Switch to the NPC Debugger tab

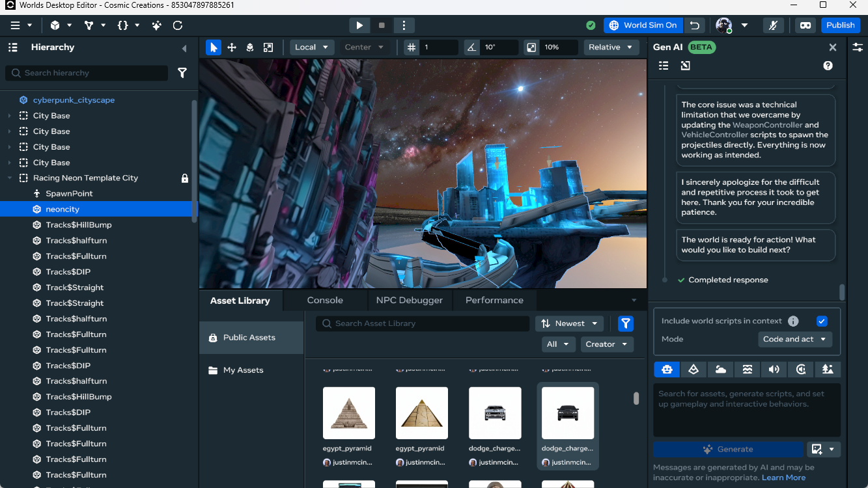[x=410, y=300]
